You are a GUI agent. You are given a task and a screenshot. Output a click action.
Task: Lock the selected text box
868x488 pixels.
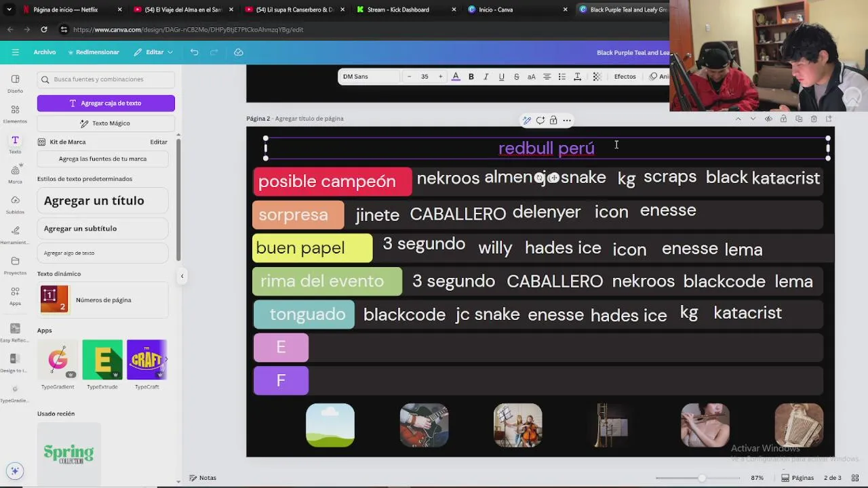coord(553,121)
